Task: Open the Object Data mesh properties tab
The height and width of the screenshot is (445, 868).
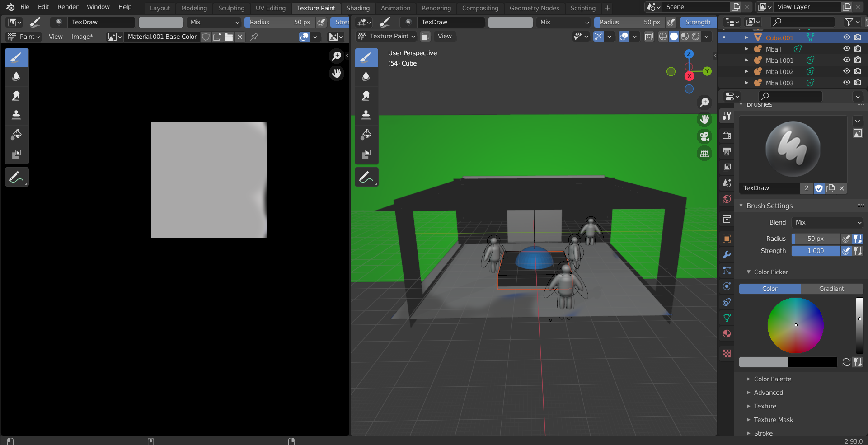Action: 727,318
